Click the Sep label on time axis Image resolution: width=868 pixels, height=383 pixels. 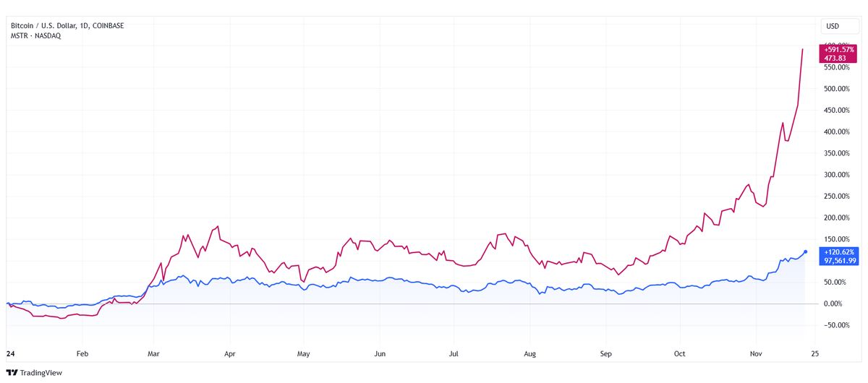pyautogui.click(x=606, y=355)
